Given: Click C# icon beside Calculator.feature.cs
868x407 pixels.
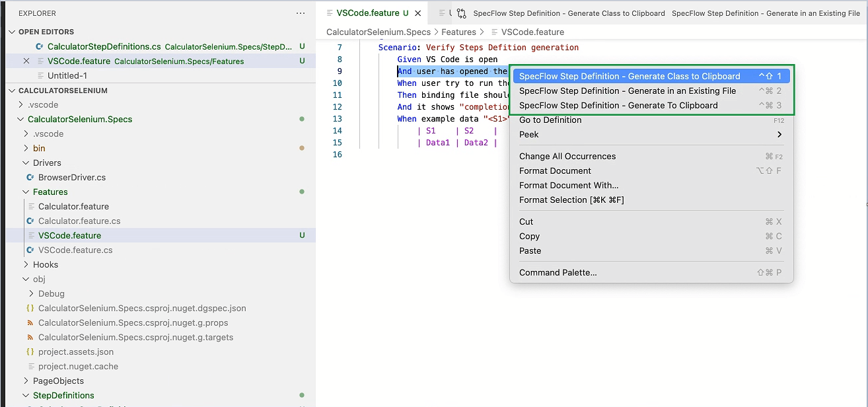Looking at the screenshot, I should (30, 221).
